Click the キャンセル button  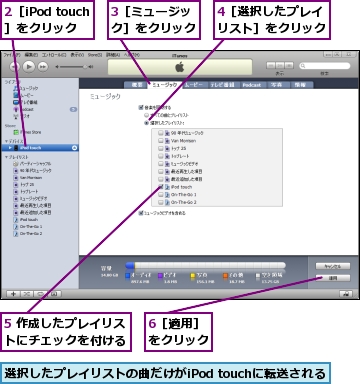[333, 266]
